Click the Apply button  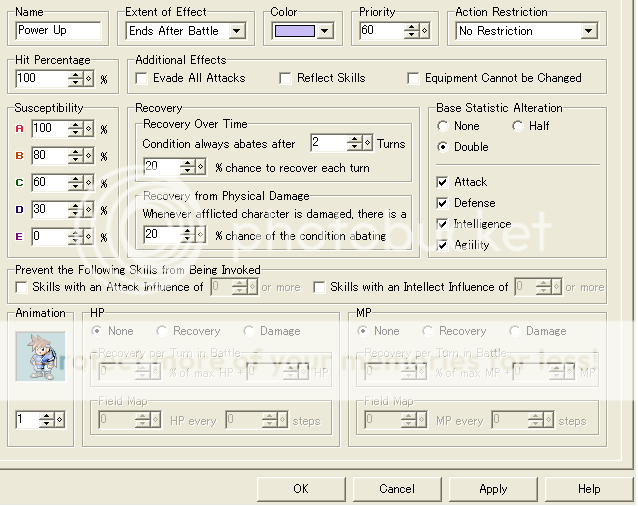coord(493,489)
